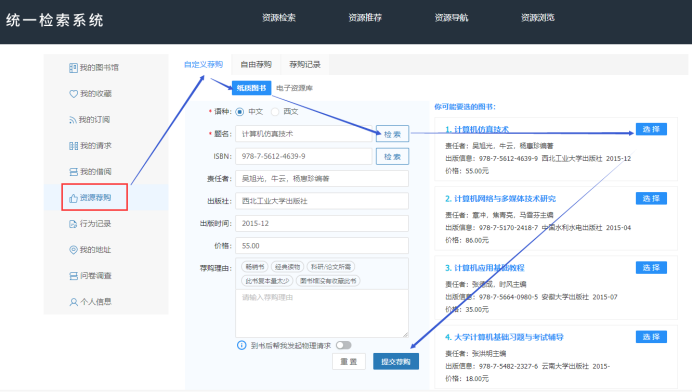This screenshot has width=693, height=392.
Task: Open 我的图书馆 in the sidebar
Action: pyautogui.click(x=94, y=68)
